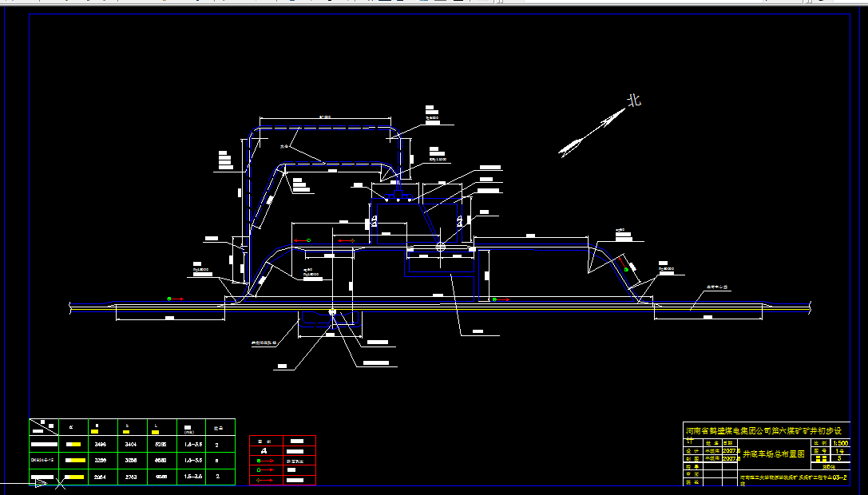Image resolution: width=868 pixels, height=495 pixels.
Task: Click the date in the 设计 row
Action: (x=731, y=451)
